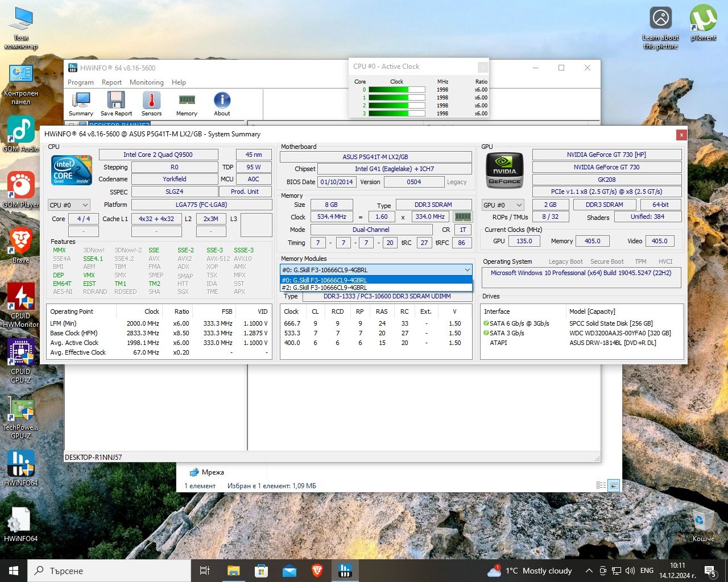Open the notification center icon
The width and height of the screenshot is (728, 582).
(710, 571)
